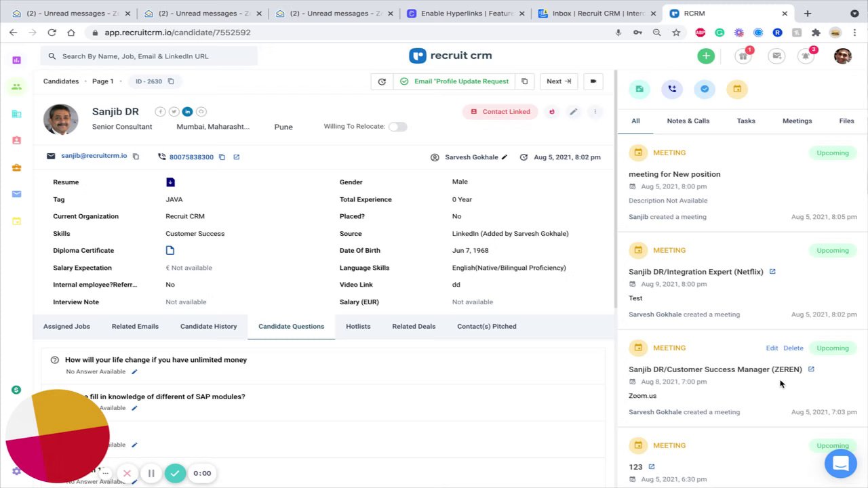This screenshot has height=488, width=868.
Task: Schedule a meeting using yellow calendar icon
Action: pyautogui.click(x=737, y=89)
